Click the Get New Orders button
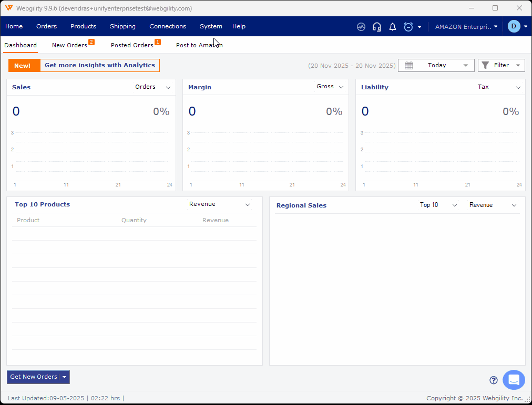 (x=33, y=377)
